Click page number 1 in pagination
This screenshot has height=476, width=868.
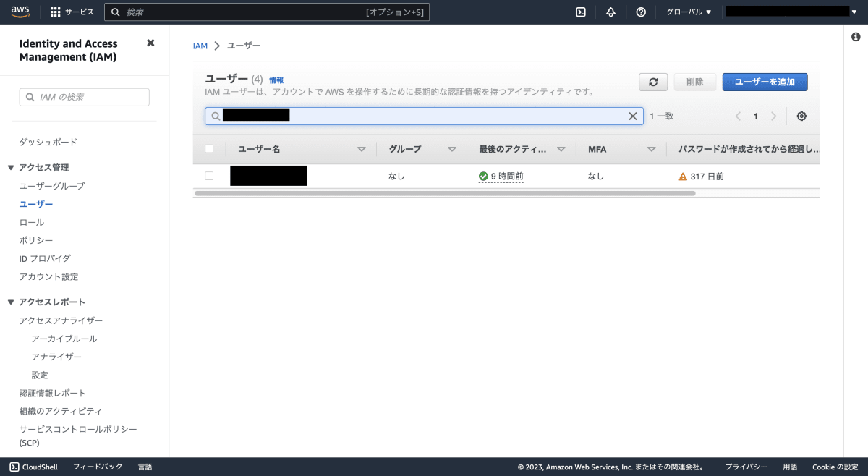(x=756, y=116)
